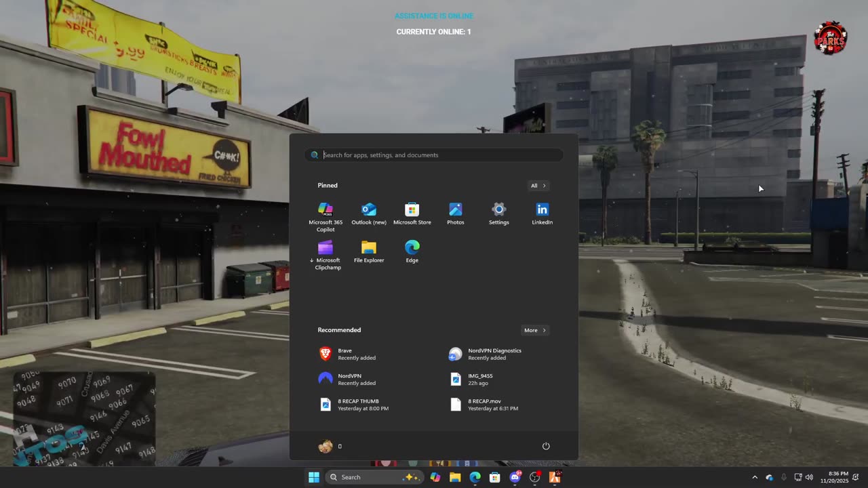Click the power button in Start menu

[x=546, y=446]
